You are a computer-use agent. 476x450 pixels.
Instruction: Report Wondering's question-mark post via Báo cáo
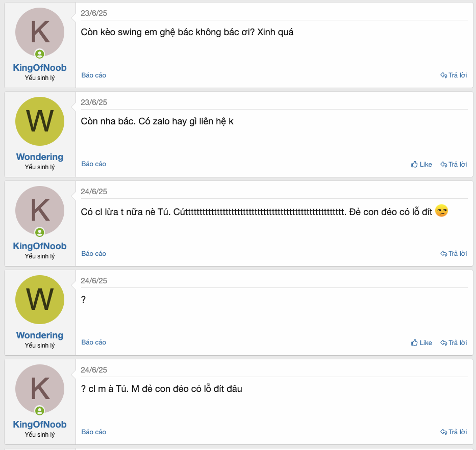tap(93, 342)
